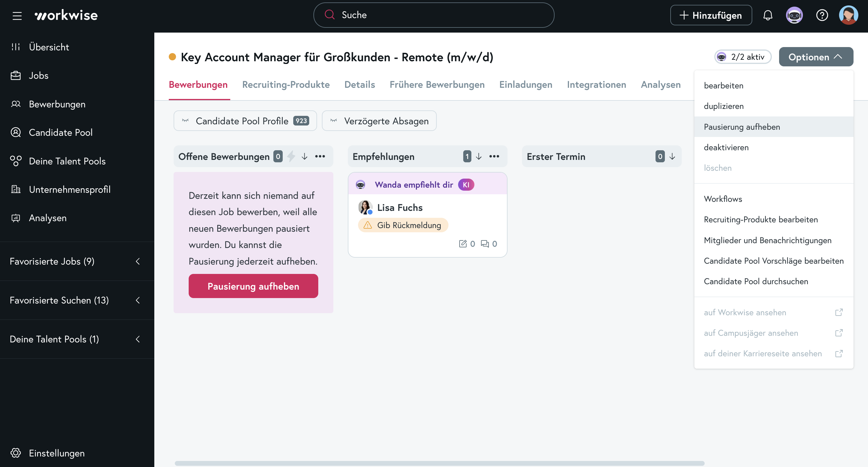Toggle Candidate Pool Profile visibility
Viewport: 868px width, 467px height.
[245, 121]
